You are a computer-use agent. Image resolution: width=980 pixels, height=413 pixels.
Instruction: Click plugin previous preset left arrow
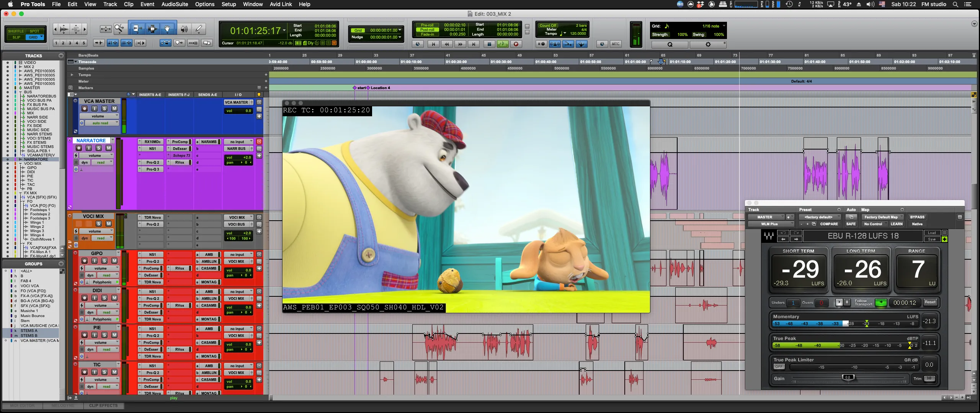pos(783,239)
